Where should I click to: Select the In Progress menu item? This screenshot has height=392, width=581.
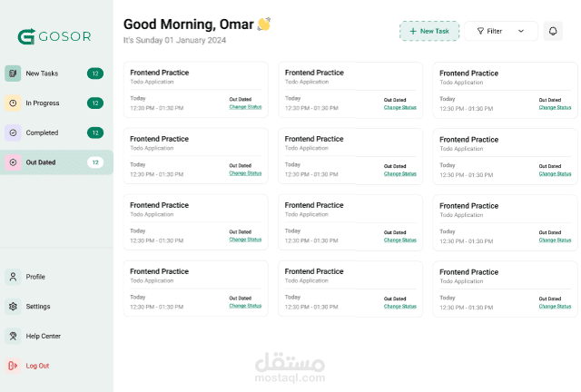pyautogui.click(x=43, y=103)
